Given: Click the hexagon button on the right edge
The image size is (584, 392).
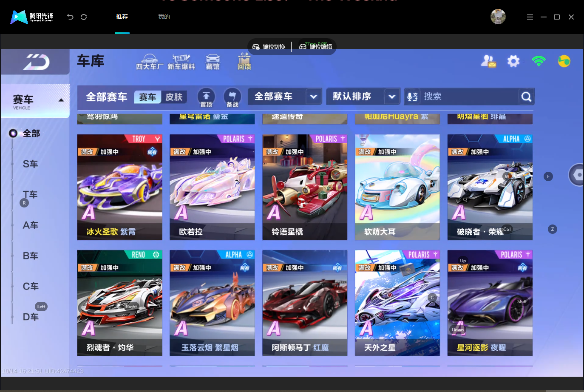Looking at the screenshot, I should (x=576, y=175).
